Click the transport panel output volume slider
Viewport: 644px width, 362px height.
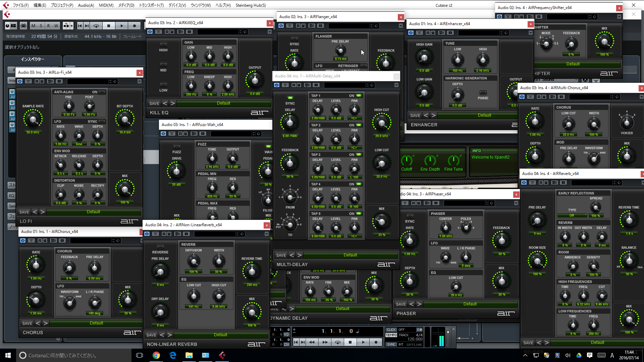point(448,337)
